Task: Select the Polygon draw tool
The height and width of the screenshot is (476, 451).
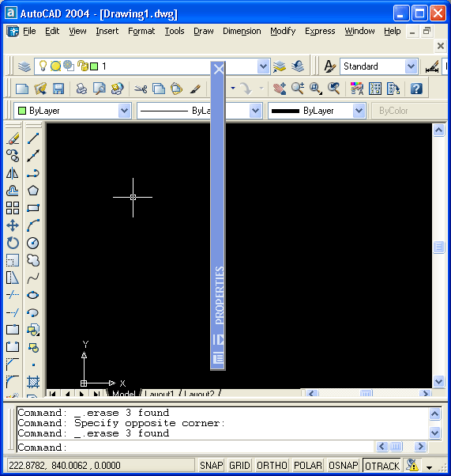Action: click(32, 191)
